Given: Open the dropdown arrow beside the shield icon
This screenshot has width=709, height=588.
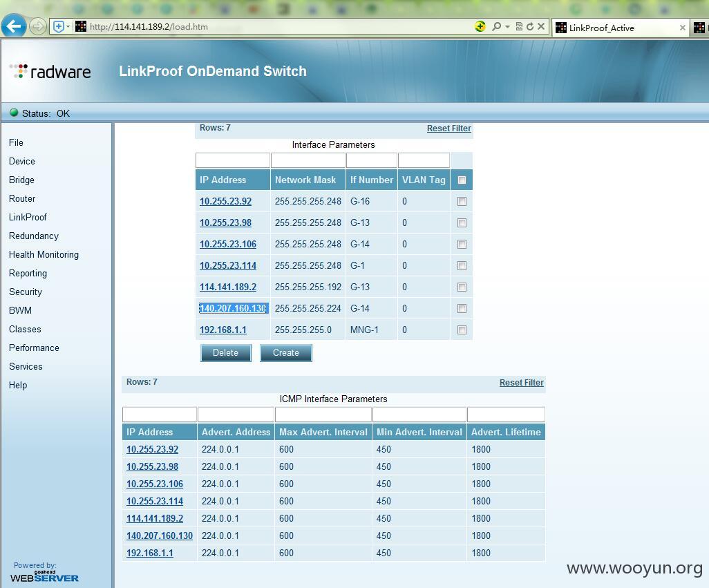Looking at the screenshot, I should point(68,27).
